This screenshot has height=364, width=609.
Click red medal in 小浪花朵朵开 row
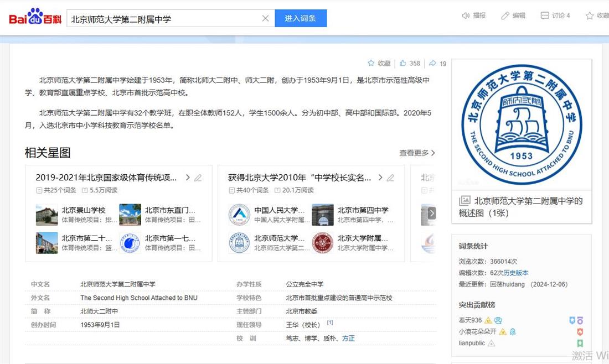click(x=580, y=332)
